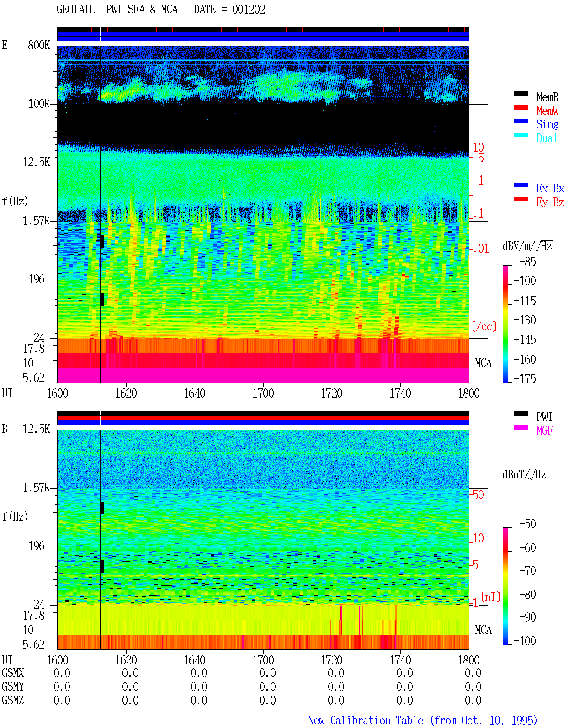This screenshot has height=728, width=585.
Task: Click the red [/cc] density unit label
Action: pyautogui.click(x=484, y=326)
